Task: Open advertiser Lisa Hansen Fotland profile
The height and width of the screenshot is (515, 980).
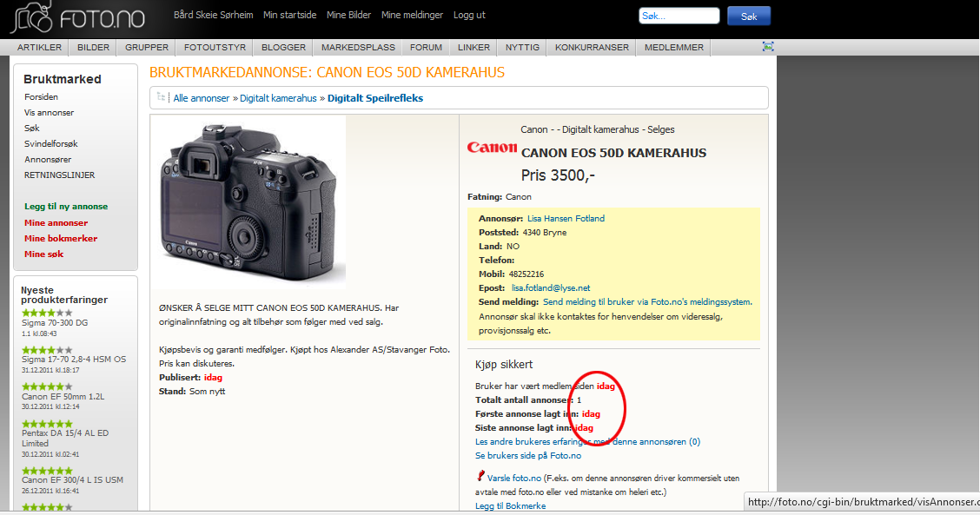Action: click(x=566, y=218)
